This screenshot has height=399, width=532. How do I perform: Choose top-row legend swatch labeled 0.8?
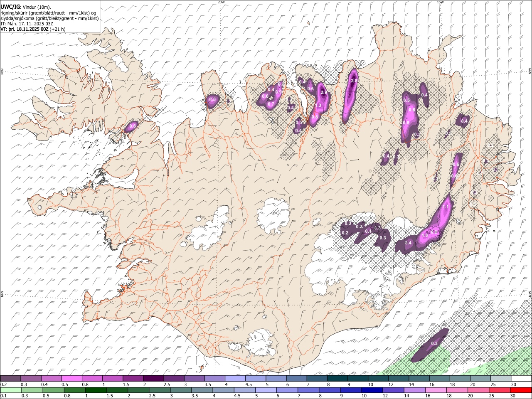(x=92, y=378)
